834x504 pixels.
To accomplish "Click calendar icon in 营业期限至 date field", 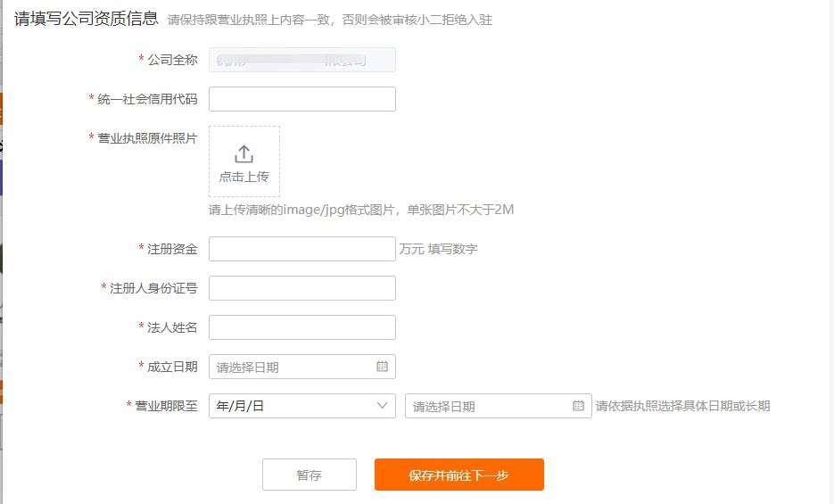I will click(578, 406).
